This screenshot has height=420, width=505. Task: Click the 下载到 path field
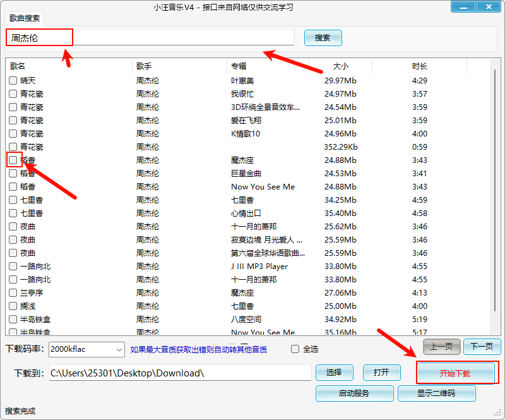click(x=180, y=373)
